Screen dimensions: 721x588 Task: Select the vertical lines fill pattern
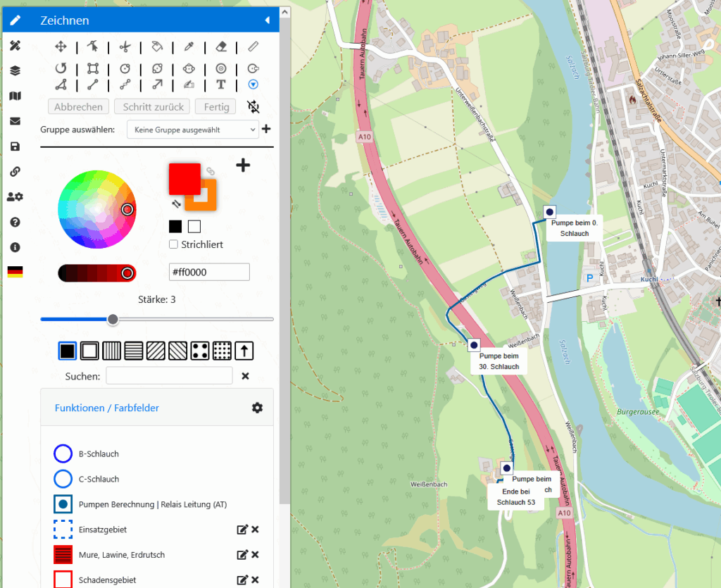pos(112,351)
